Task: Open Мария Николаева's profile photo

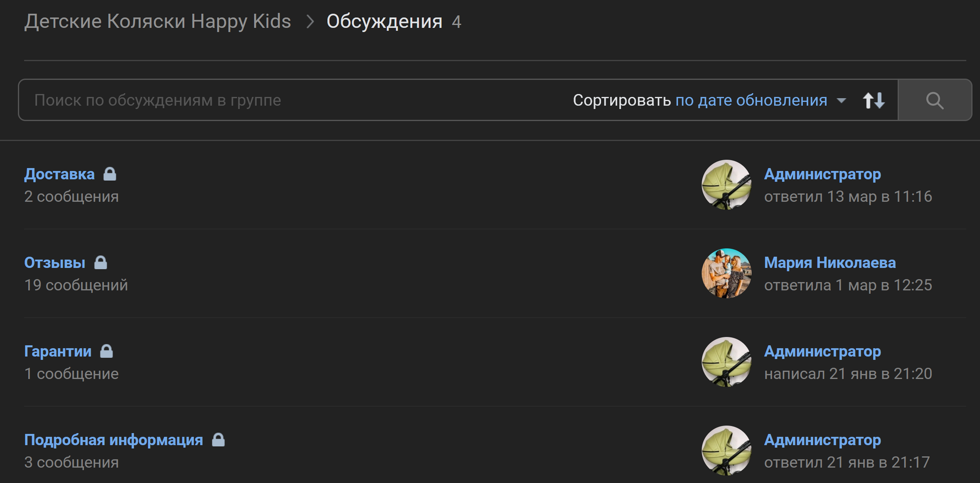Action: pyautogui.click(x=726, y=273)
